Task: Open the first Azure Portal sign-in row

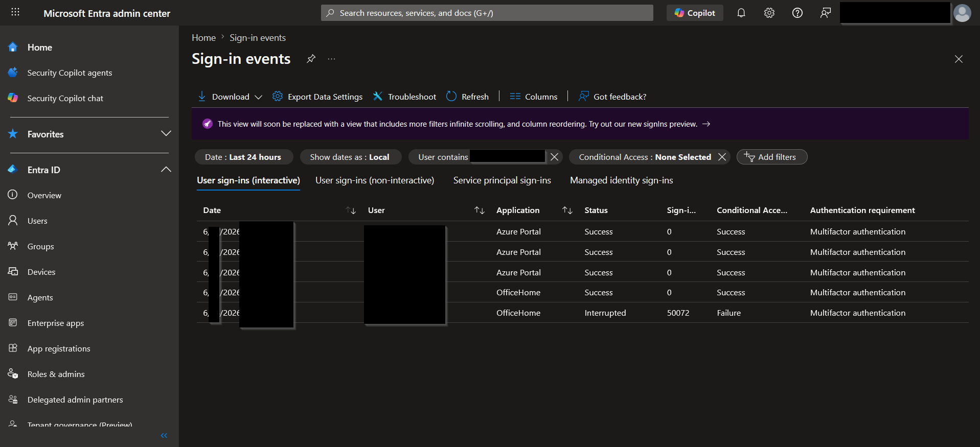Action: (583, 231)
